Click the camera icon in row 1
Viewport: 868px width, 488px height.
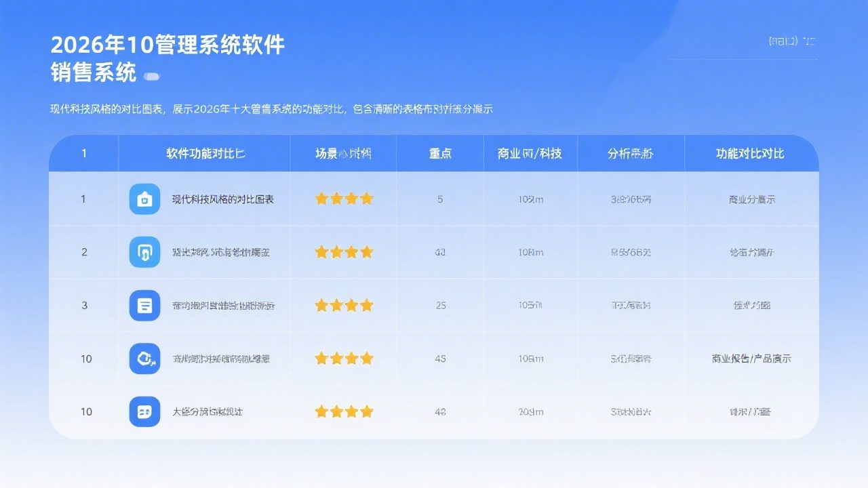point(144,199)
